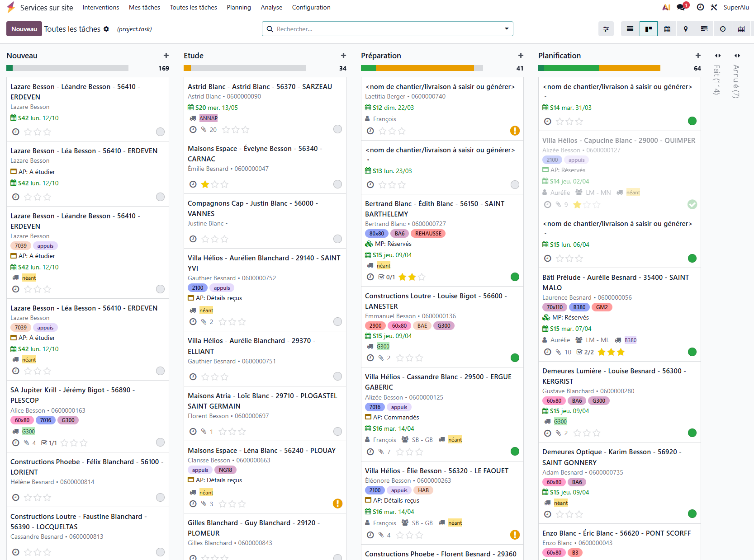Viewport: 754px width, 560px height.
Task: Switch to the map view
Action: pyautogui.click(x=685, y=29)
